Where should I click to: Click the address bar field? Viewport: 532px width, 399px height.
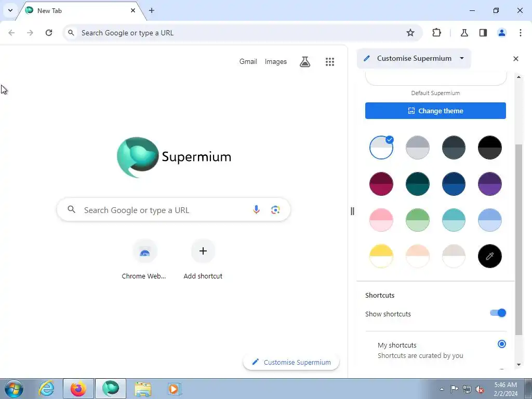coord(243,33)
